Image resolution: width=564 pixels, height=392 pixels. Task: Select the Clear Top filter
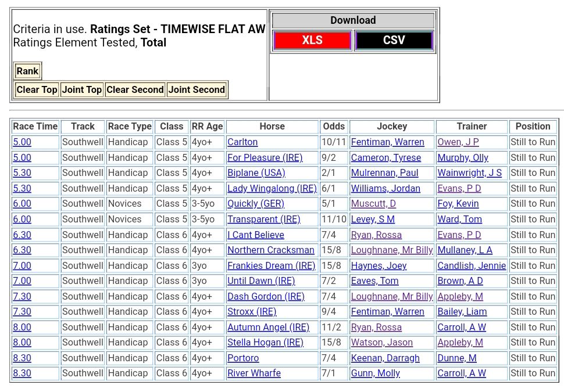(x=37, y=89)
